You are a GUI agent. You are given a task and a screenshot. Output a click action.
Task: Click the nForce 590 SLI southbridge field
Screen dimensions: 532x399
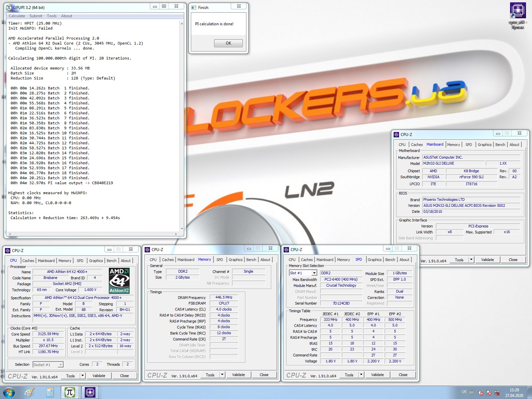pyautogui.click(x=471, y=177)
